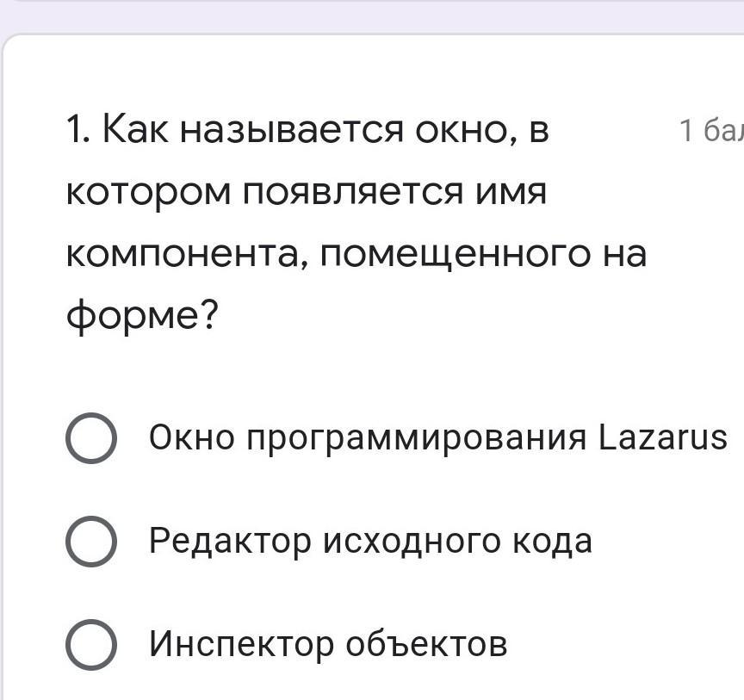Image resolution: width=744 pixels, height=700 pixels.
Task: Click the word форме? ending the question
Action: tap(142, 314)
